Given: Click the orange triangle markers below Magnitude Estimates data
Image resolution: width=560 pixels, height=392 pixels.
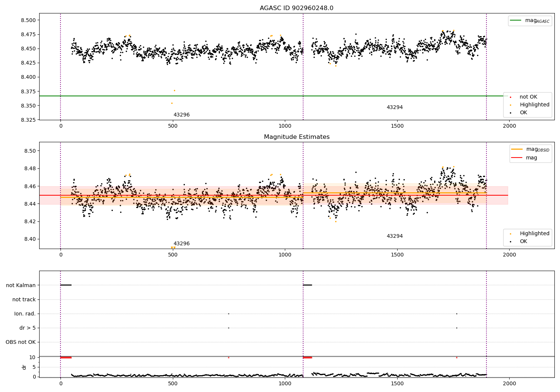Looking at the screenshot, I should coord(173,248).
